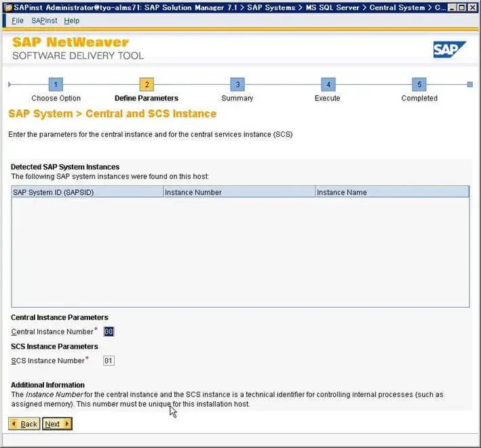Viewport: 481px width, 448px height.
Task: Close the SAPinst window
Action: pyautogui.click(x=472, y=7)
